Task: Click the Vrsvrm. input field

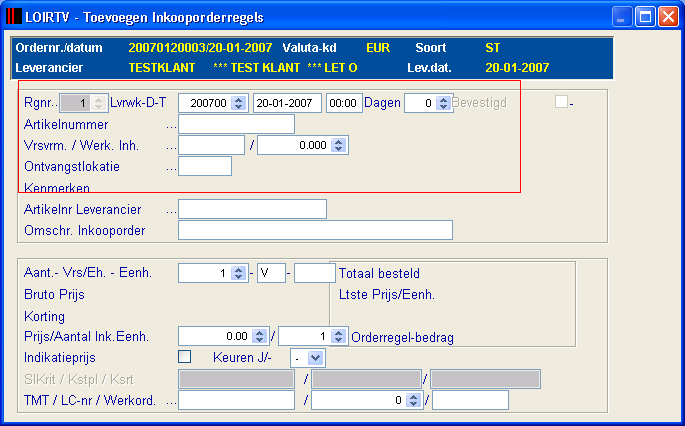Action: click(x=211, y=145)
